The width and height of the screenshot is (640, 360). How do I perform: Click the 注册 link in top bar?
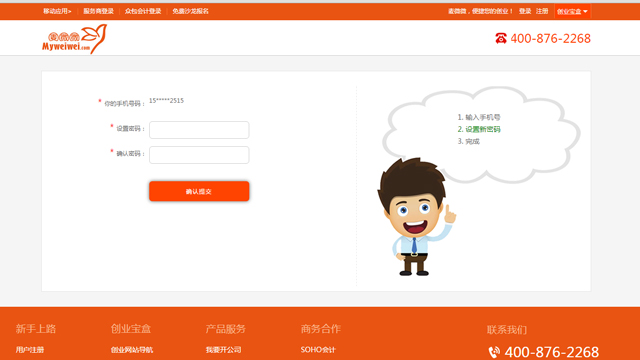click(542, 11)
